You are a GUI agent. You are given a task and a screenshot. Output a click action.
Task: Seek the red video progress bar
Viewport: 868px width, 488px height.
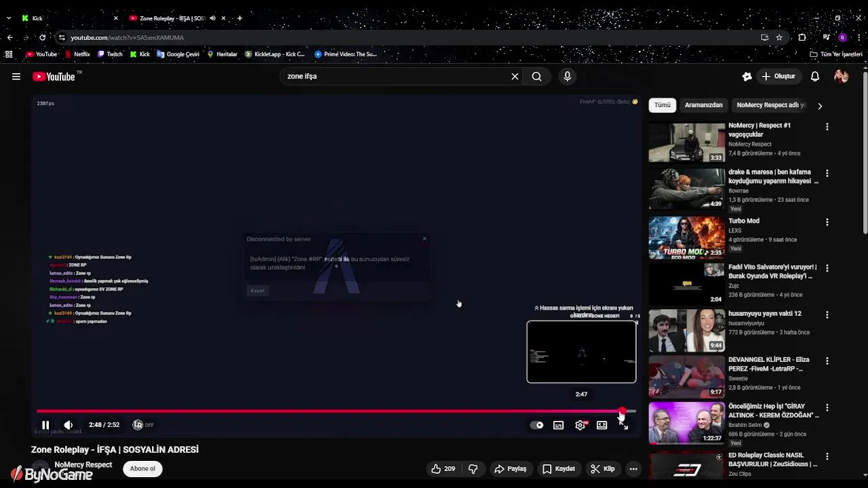click(x=336, y=411)
